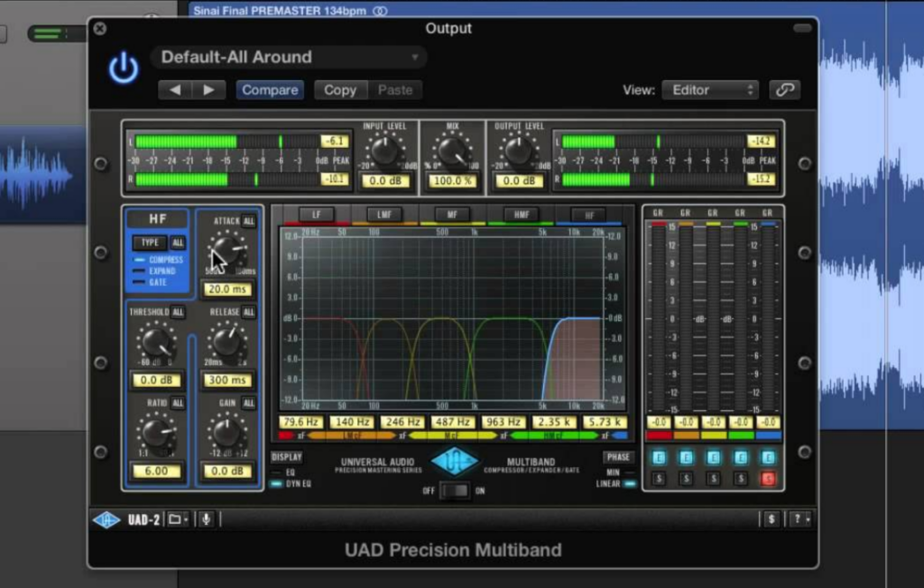The height and width of the screenshot is (588, 924).
Task: Toggle the ALL button next to TYPE
Action: (178, 243)
